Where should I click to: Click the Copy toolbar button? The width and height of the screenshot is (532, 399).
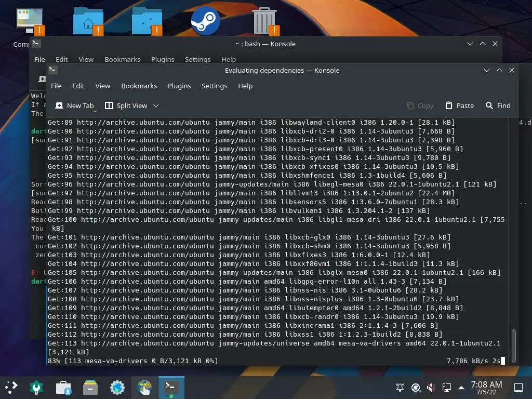click(420, 105)
